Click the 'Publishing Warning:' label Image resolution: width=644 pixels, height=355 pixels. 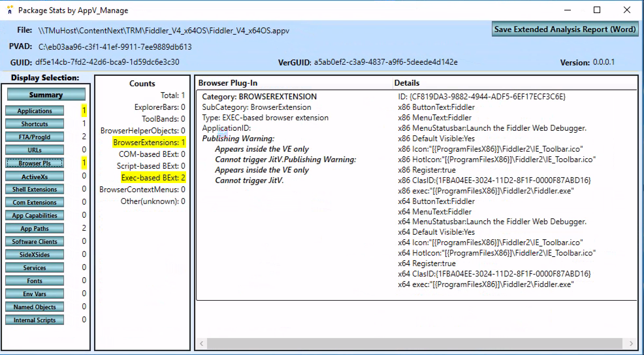(238, 139)
